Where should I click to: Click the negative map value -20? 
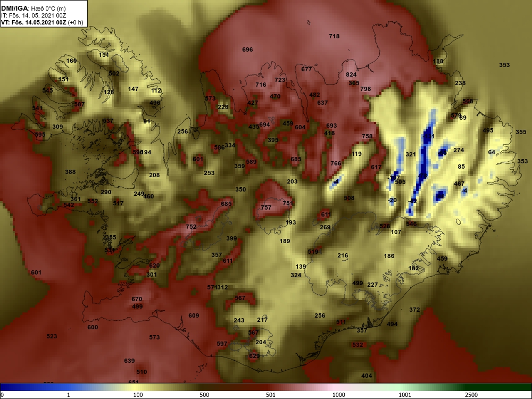[392, 200]
